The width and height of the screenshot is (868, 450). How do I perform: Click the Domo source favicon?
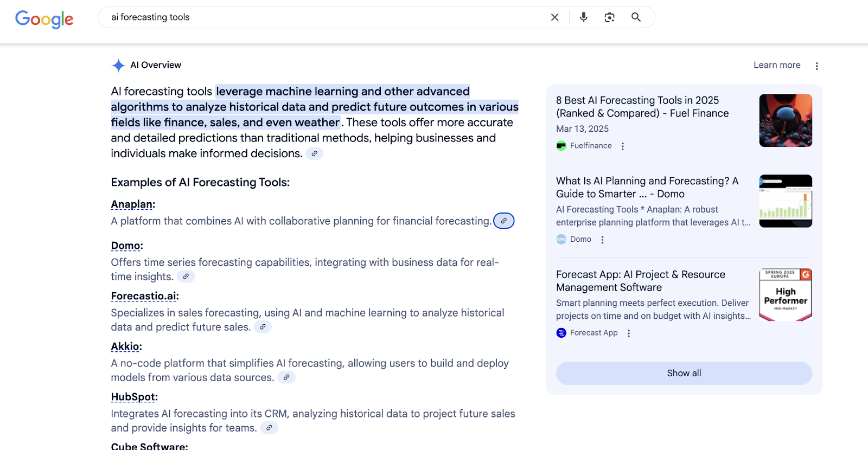pyautogui.click(x=561, y=239)
